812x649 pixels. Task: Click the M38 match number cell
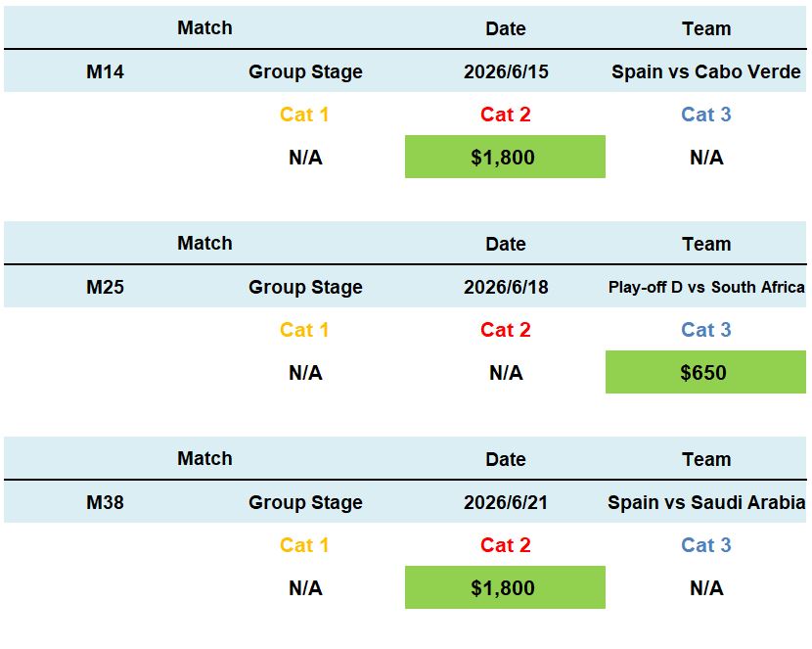pyautogui.click(x=105, y=502)
